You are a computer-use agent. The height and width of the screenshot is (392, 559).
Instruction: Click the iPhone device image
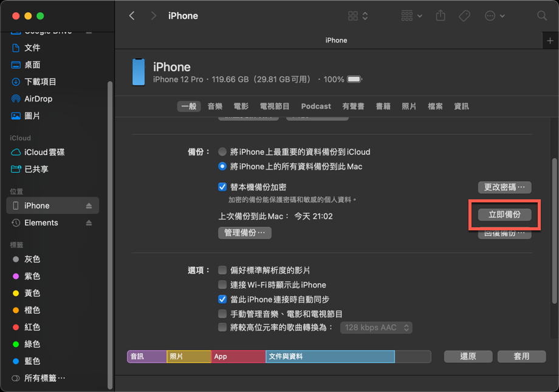139,72
